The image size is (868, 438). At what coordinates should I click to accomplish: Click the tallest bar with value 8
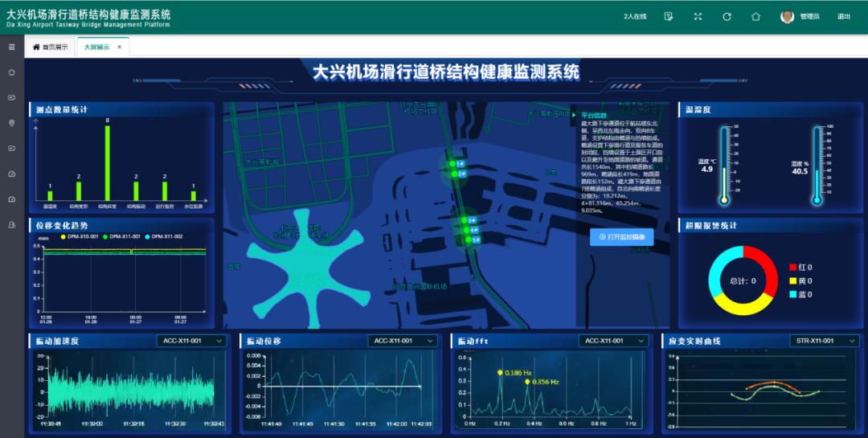[x=108, y=163]
